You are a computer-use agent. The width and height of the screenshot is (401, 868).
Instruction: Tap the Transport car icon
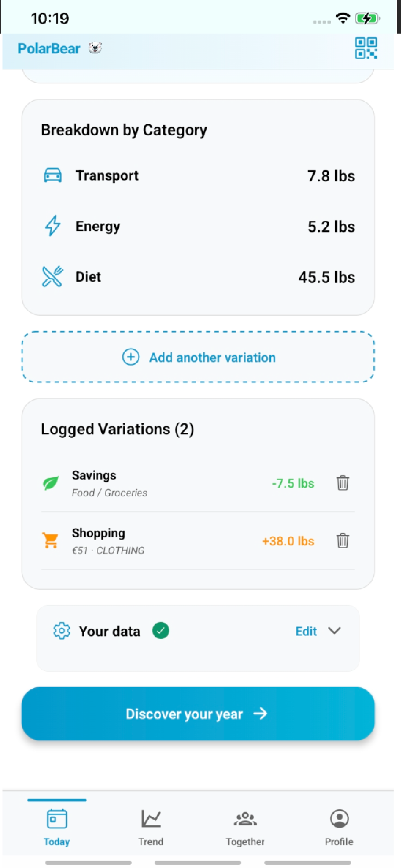(53, 175)
